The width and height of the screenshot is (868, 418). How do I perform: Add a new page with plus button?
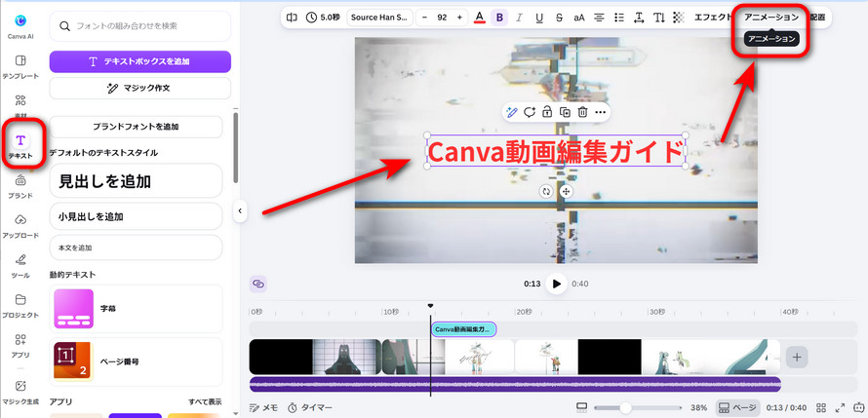797,358
